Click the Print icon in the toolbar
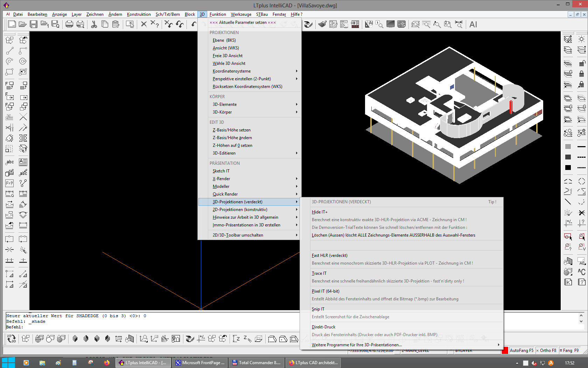Screen dimensions: 588x368 click(x=69, y=24)
